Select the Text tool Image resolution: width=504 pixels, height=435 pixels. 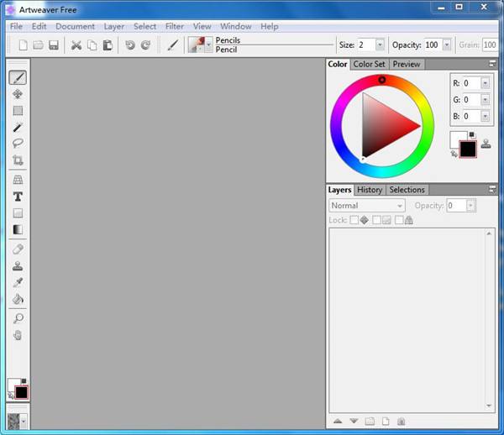(x=18, y=197)
